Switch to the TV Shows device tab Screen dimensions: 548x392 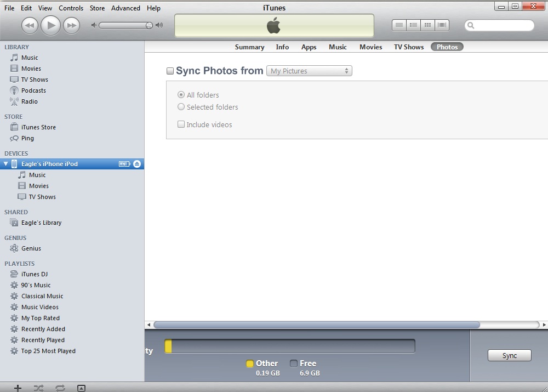pos(409,47)
